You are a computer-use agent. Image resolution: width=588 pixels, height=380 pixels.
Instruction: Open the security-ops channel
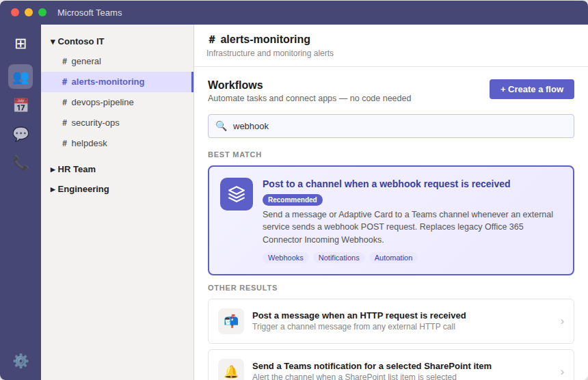(x=118, y=123)
